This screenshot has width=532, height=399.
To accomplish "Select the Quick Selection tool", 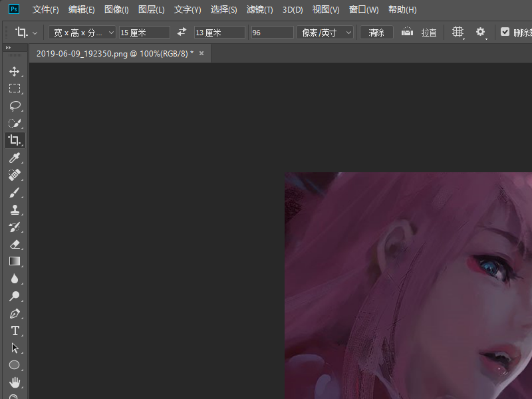I will pos(14,123).
